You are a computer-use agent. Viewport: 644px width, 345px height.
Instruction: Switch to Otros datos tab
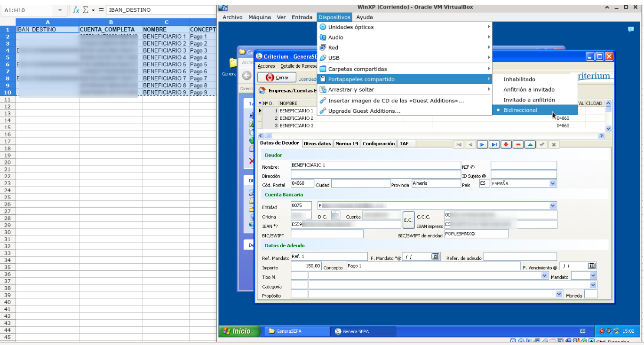[317, 144]
